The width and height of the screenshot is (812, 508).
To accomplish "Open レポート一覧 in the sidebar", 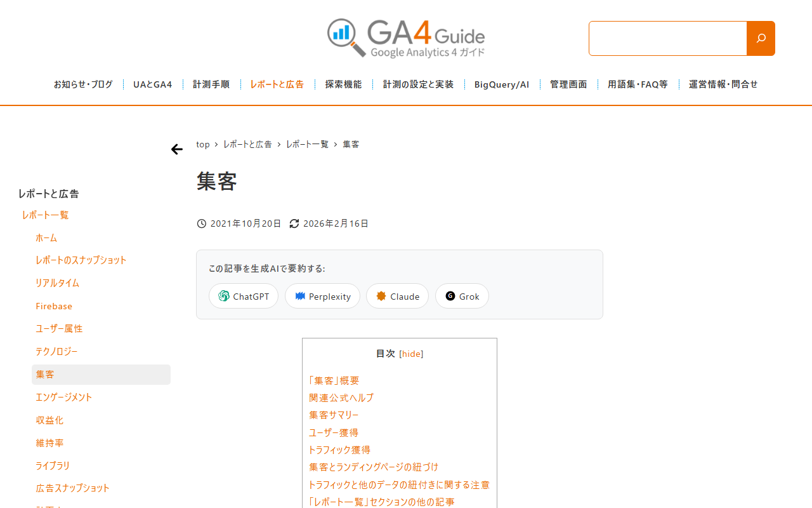I will 45,215.
